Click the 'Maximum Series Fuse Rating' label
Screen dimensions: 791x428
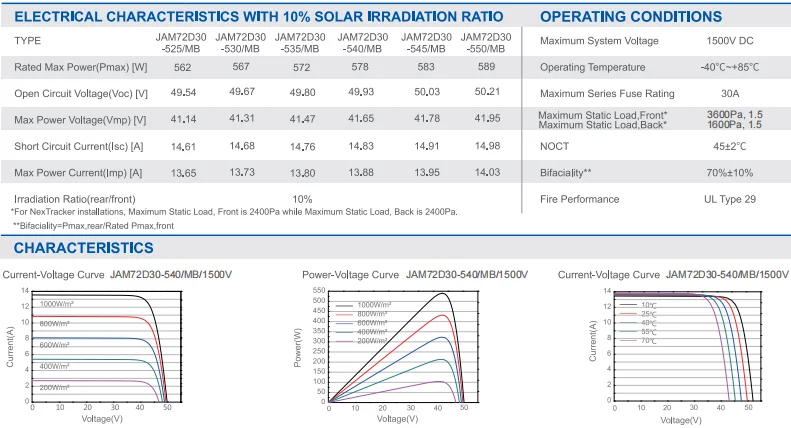(x=607, y=93)
